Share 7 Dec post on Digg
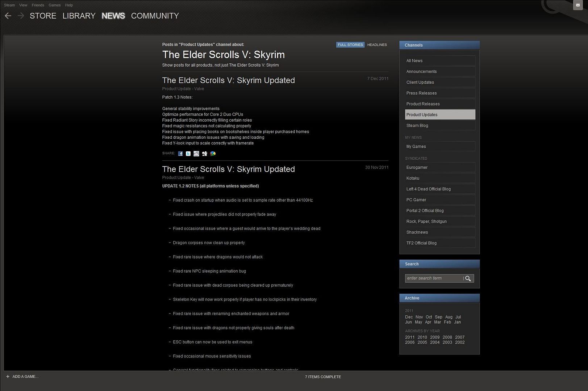Viewport: 588px width, 391px height. [x=205, y=154]
